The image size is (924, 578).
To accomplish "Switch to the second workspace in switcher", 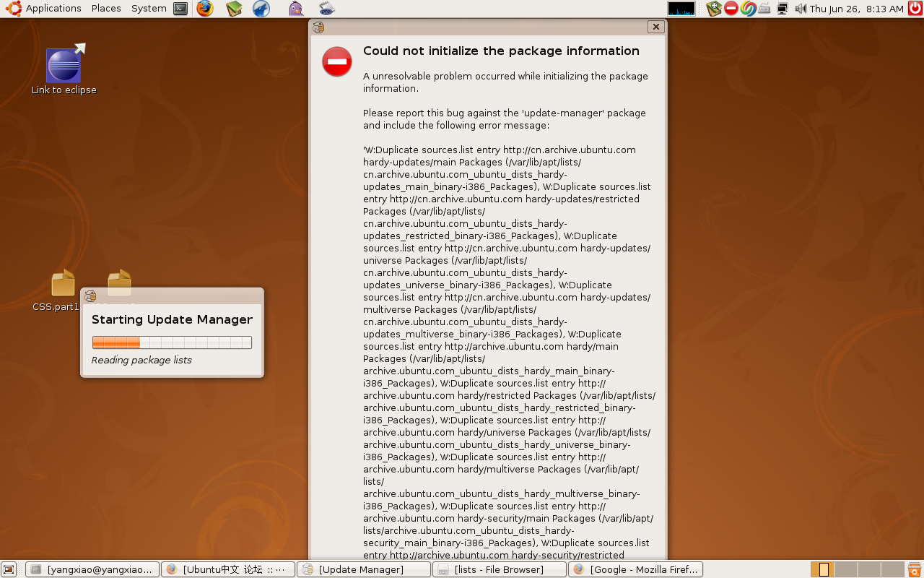I will pyautogui.click(x=845, y=569).
